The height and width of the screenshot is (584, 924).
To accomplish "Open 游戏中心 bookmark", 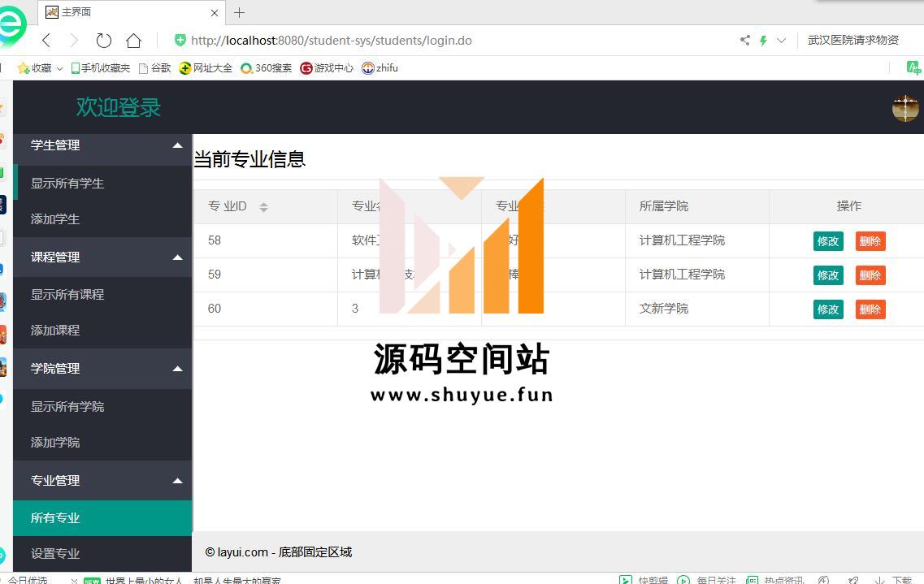I will tap(327, 67).
